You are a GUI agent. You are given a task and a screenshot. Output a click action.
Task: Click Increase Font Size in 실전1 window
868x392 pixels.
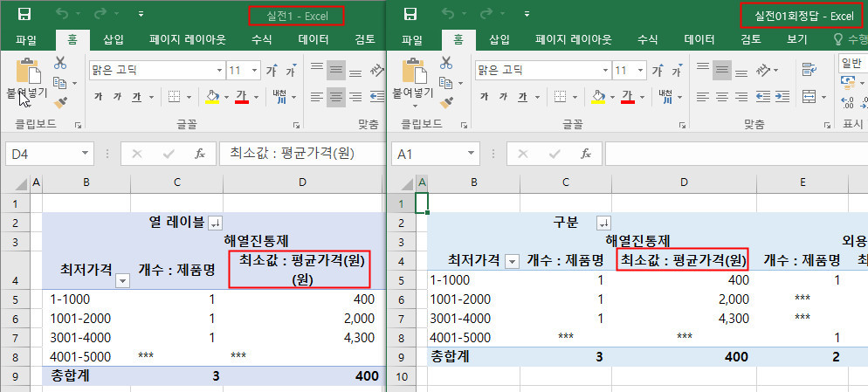pyautogui.click(x=271, y=71)
